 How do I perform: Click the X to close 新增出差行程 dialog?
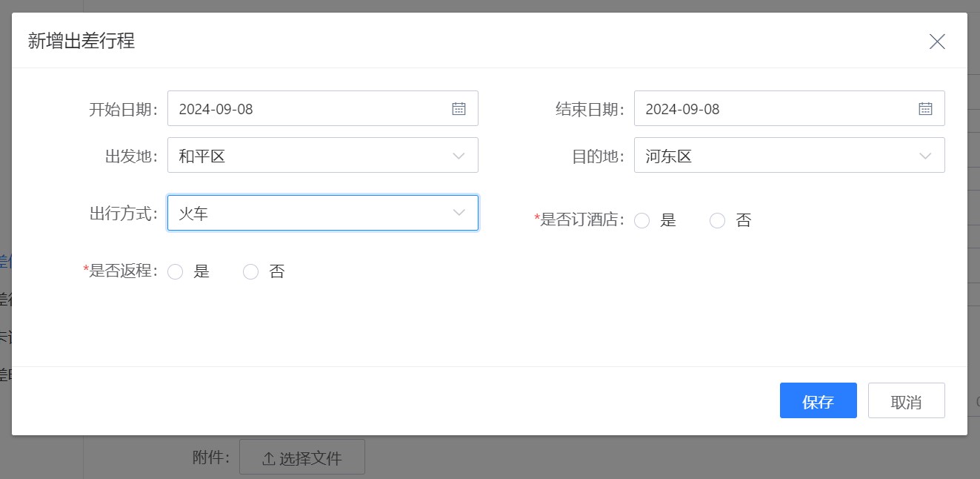(937, 42)
